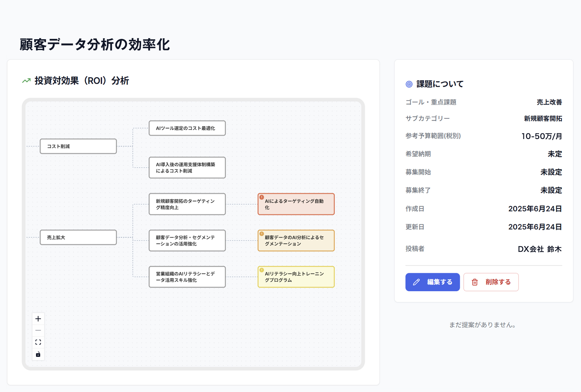This screenshot has width=581, height=392.
Task: Click the warning badge on AIによるターゲティング自動化
Action: [x=262, y=198]
